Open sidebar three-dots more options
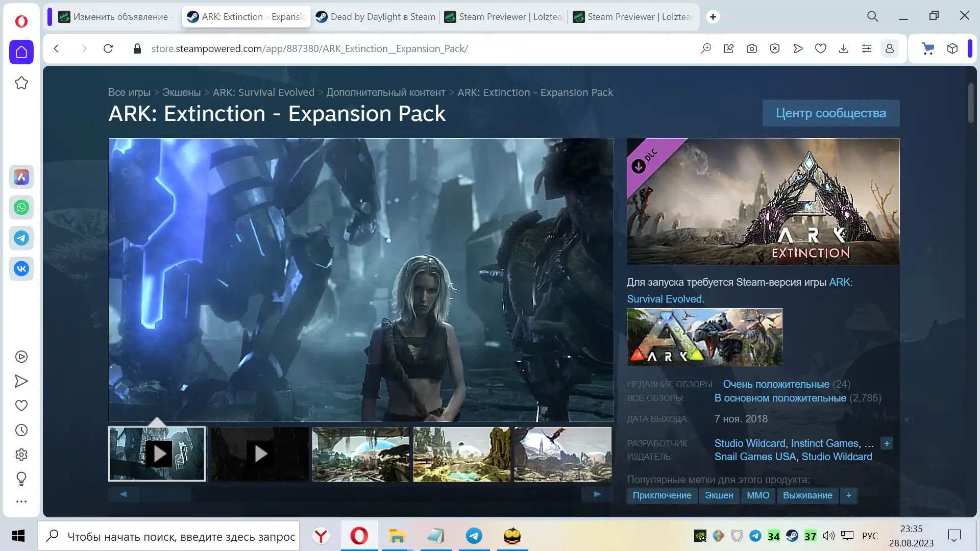Screen dimensions: 980x551 (21, 502)
